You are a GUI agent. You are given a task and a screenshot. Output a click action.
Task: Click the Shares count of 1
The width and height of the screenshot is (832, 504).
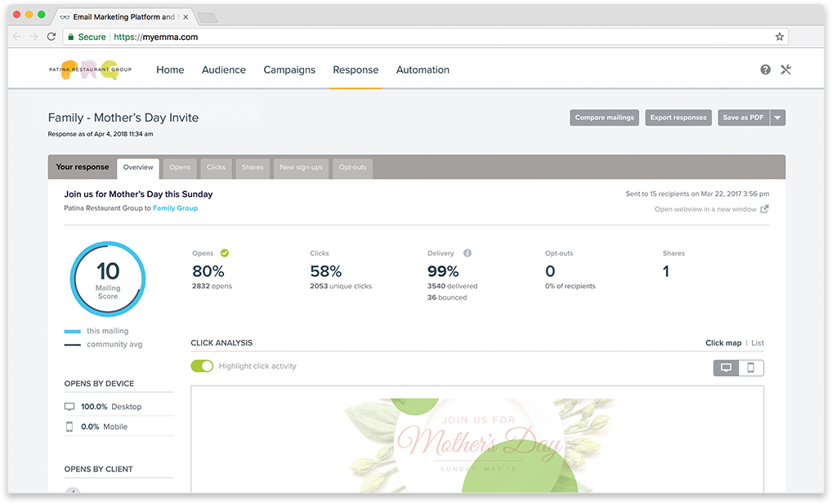[666, 271]
